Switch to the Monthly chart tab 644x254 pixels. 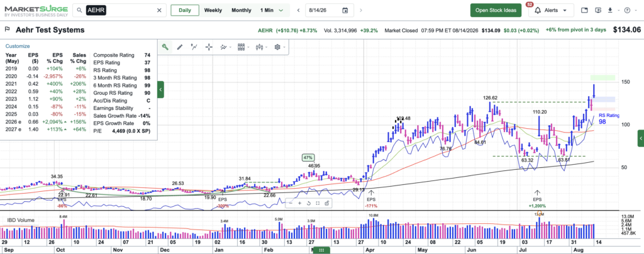point(241,10)
